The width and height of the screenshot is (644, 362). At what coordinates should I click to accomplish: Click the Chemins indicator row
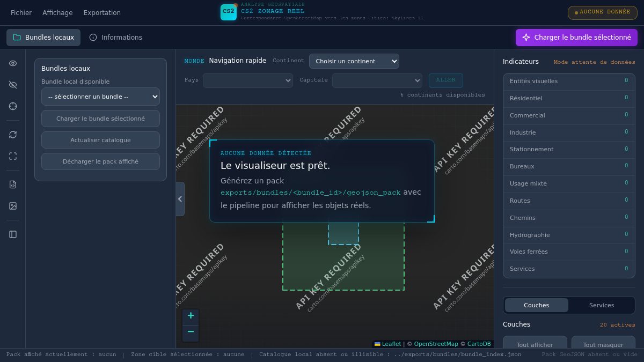pos(569,218)
